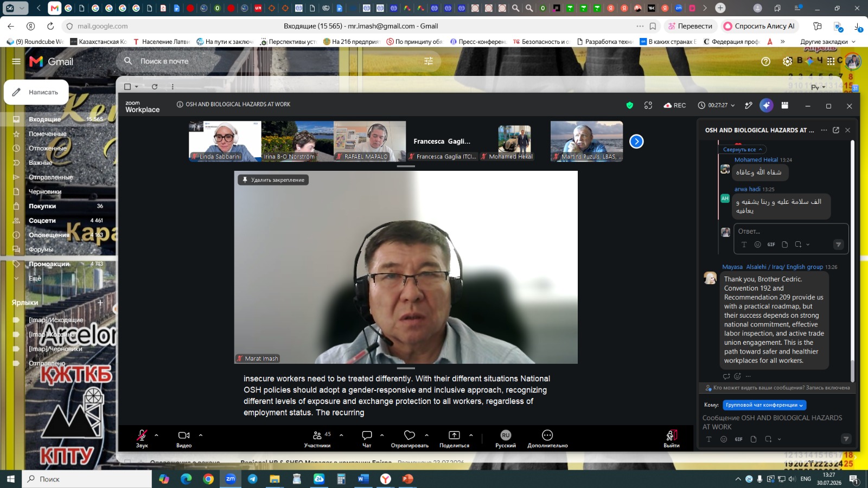This screenshot has width=868, height=488.
Task: Collapse thread with Свернуть все
Action: coord(742,149)
